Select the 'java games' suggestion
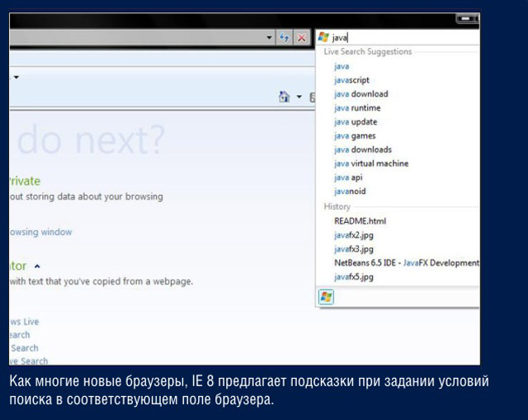The width and height of the screenshot is (528, 420). (355, 136)
